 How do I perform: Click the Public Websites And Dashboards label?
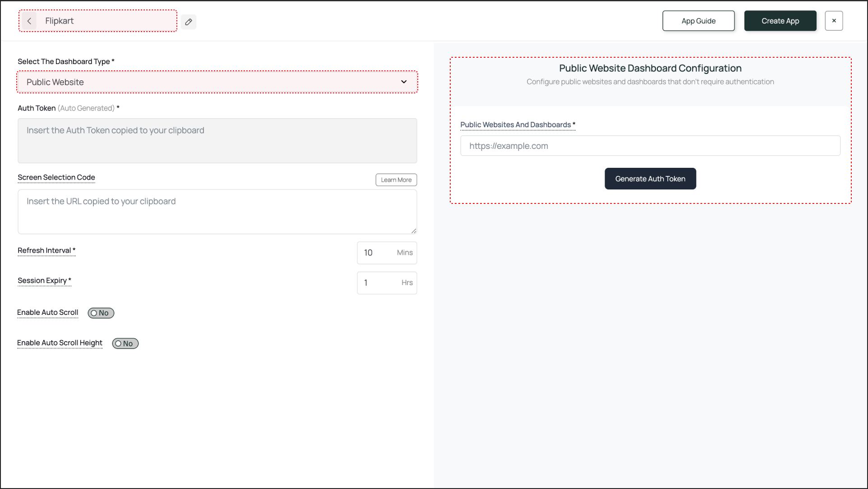516,125
